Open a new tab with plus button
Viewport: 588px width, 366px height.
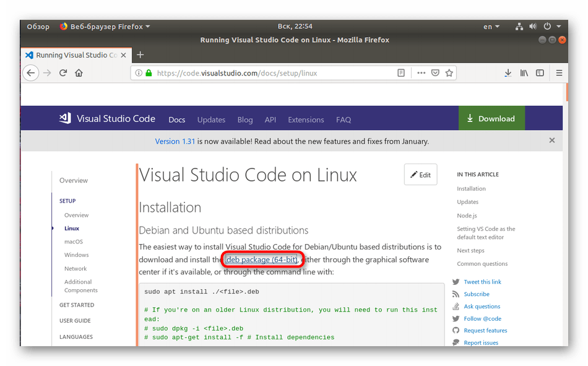[140, 55]
